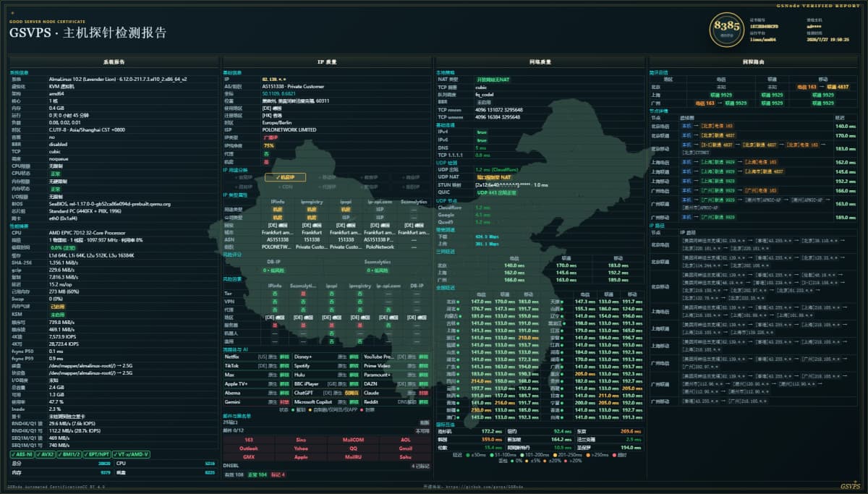Select the Europe/Berlin timezone value
The image size is (868, 494).
pyautogui.click(x=278, y=122)
